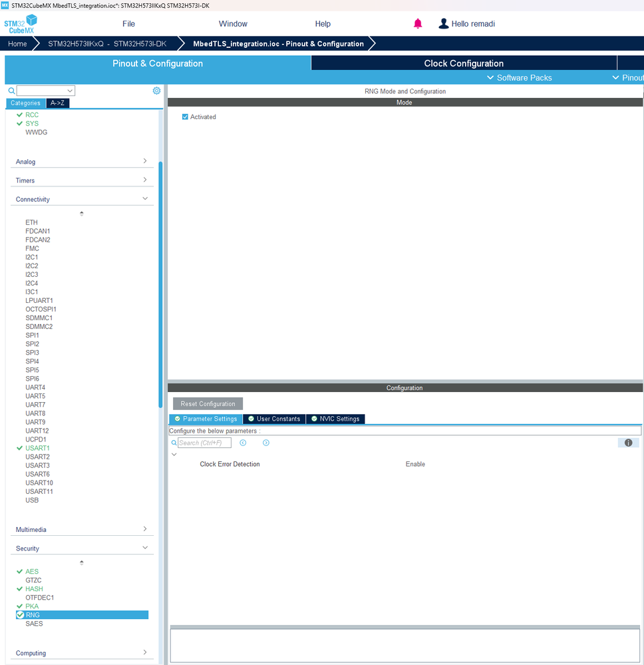Open the User Constants tab
Image resolution: width=644 pixels, height=665 pixels.
point(274,419)
